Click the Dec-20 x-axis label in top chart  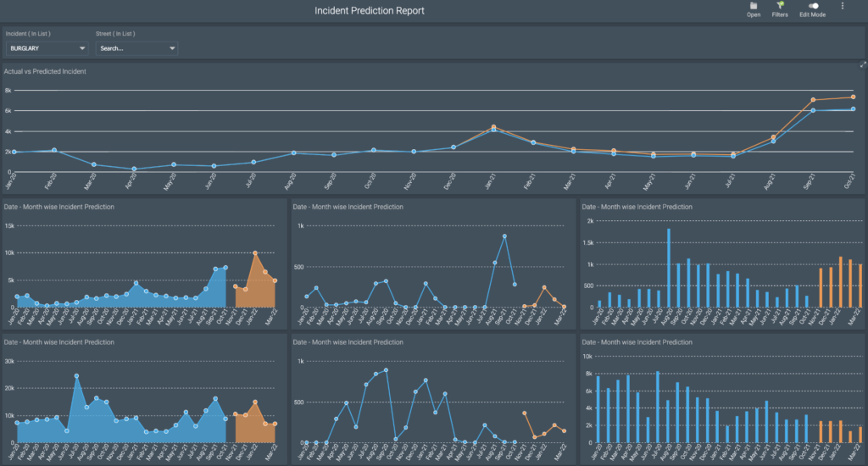(x=450, y=181)
